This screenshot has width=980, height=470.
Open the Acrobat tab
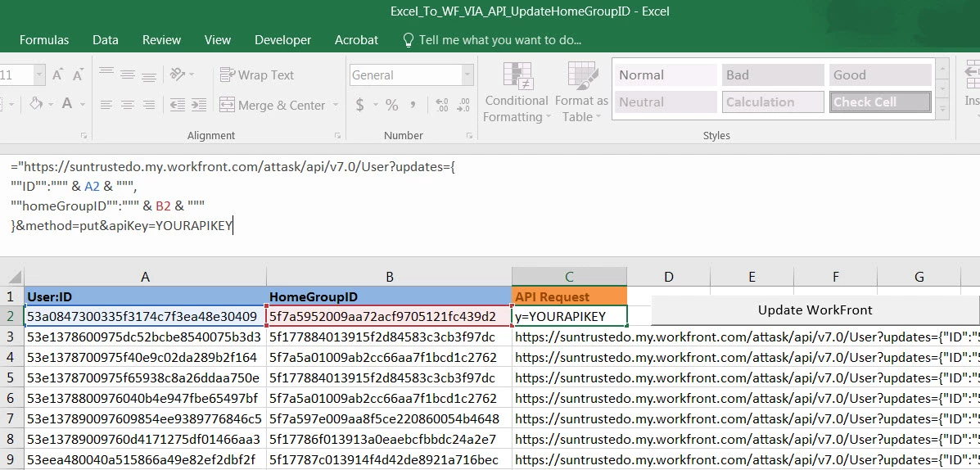pos(356,40)
